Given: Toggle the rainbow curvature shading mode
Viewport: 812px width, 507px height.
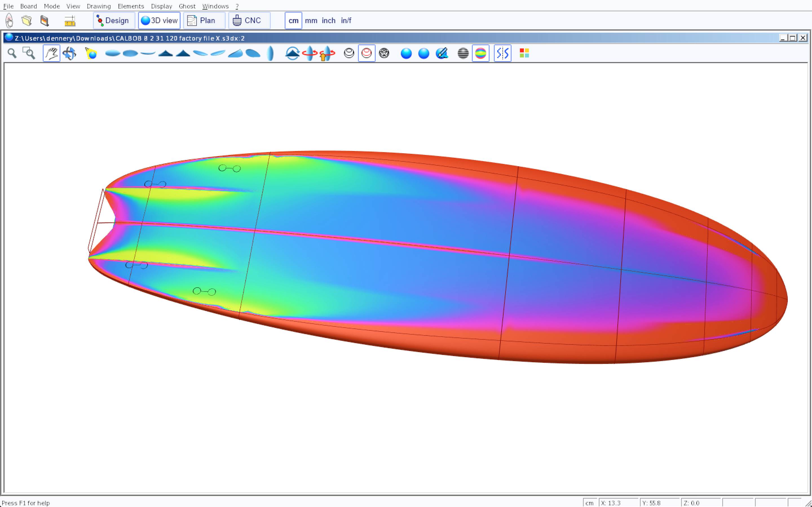Looking at the screenshot, I should 480,53.
